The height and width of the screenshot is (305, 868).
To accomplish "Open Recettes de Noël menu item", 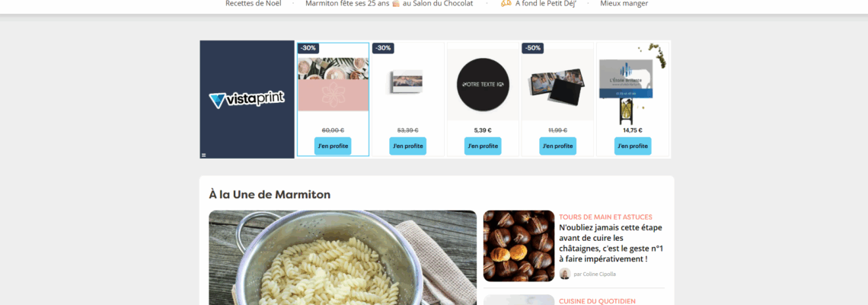I will point(254,3).
